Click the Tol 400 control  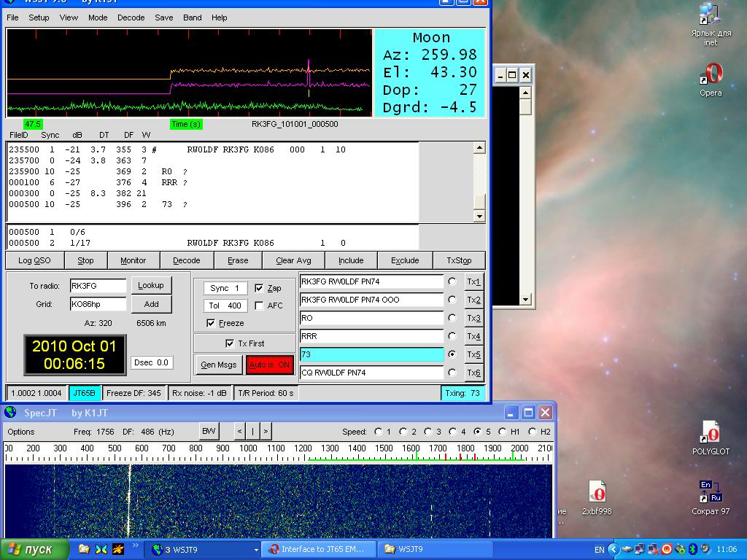tap(225, 306)
